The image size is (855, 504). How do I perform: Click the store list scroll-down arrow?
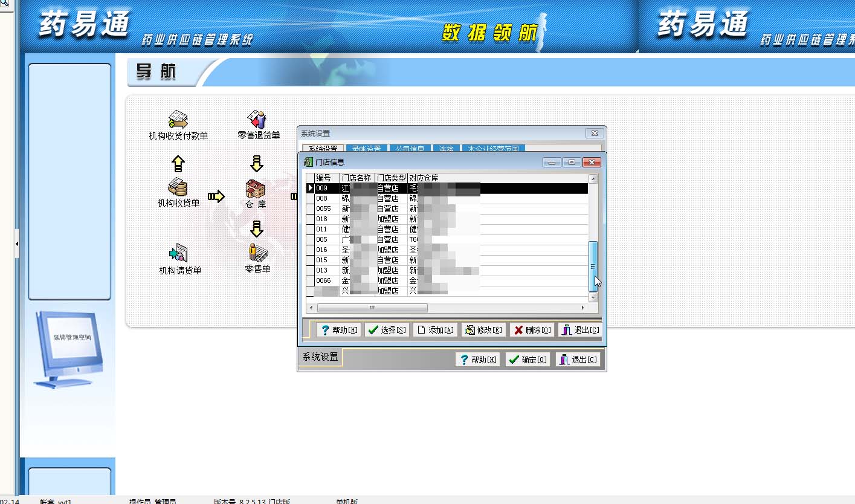593,297
